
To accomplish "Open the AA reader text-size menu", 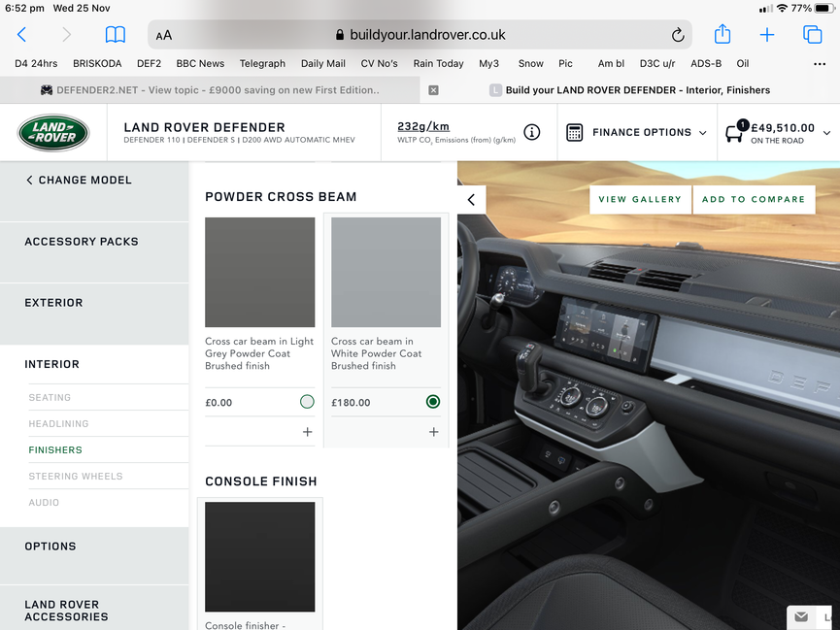I will 164,35.
